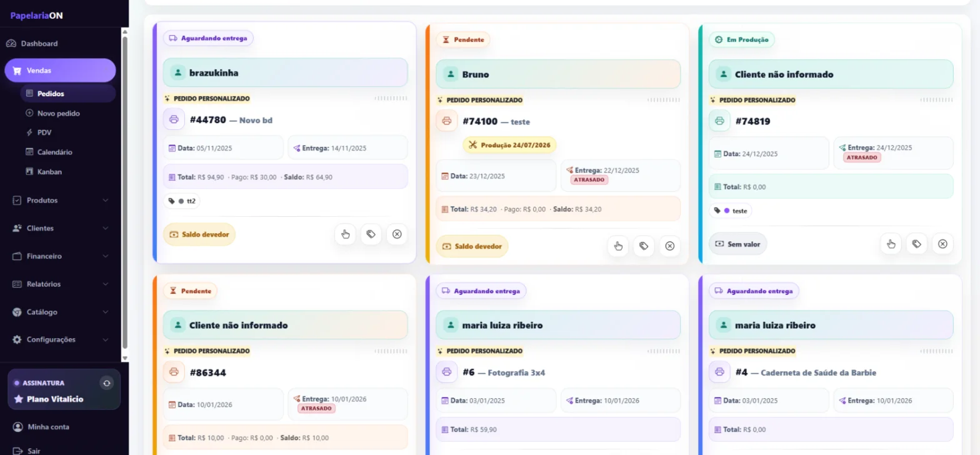Open the PDV page
The width and height of the screenshot is (980, 455).
point(67,132)
